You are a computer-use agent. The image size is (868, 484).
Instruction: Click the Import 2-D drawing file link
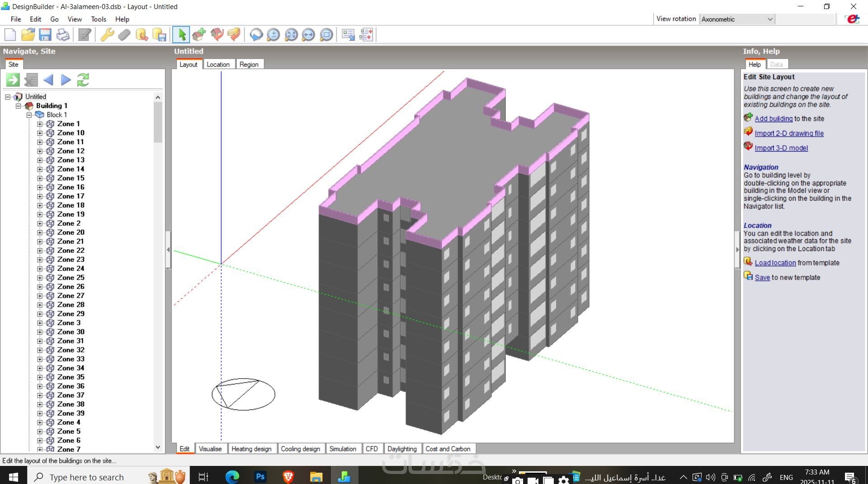(789, 133)
